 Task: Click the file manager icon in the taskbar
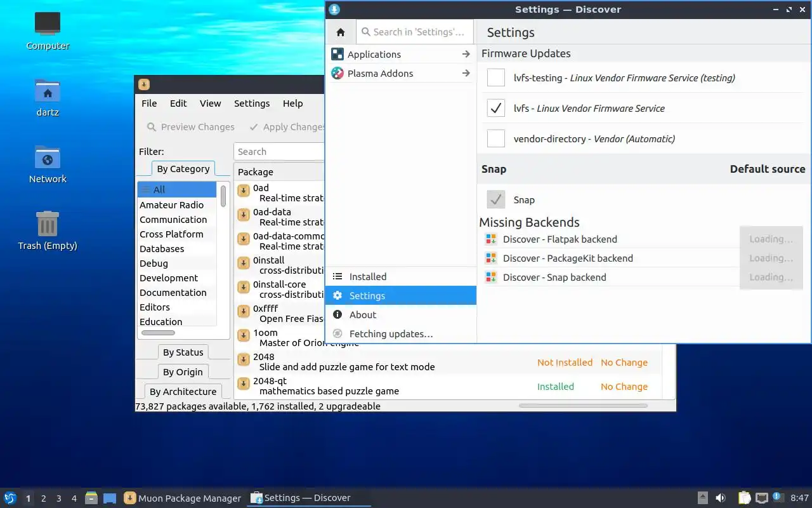(91, 498)
